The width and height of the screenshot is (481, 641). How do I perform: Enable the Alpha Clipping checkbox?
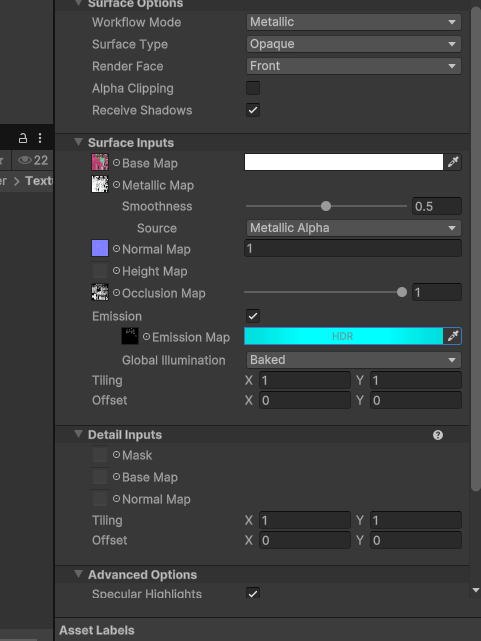pos(253,88)
